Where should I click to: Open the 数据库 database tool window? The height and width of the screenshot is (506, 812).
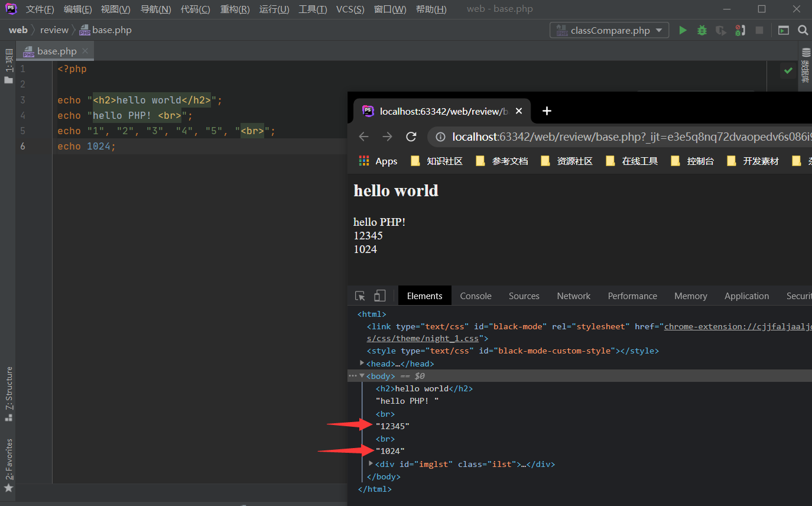tap(805, 65)
